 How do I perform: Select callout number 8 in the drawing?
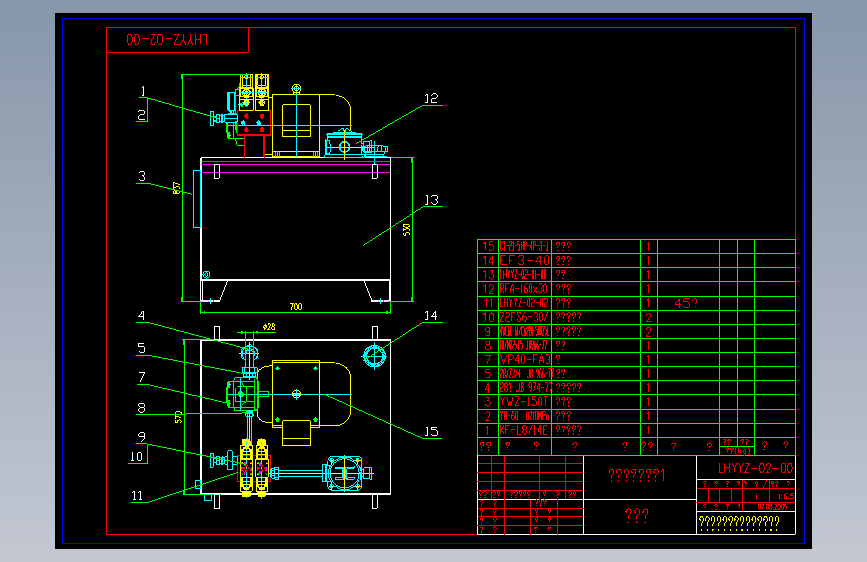[x=142, y=408]
